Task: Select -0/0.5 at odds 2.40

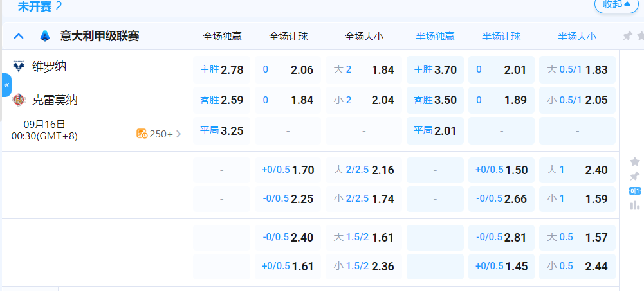Action: pyautogui.click(x=288, y=237)
